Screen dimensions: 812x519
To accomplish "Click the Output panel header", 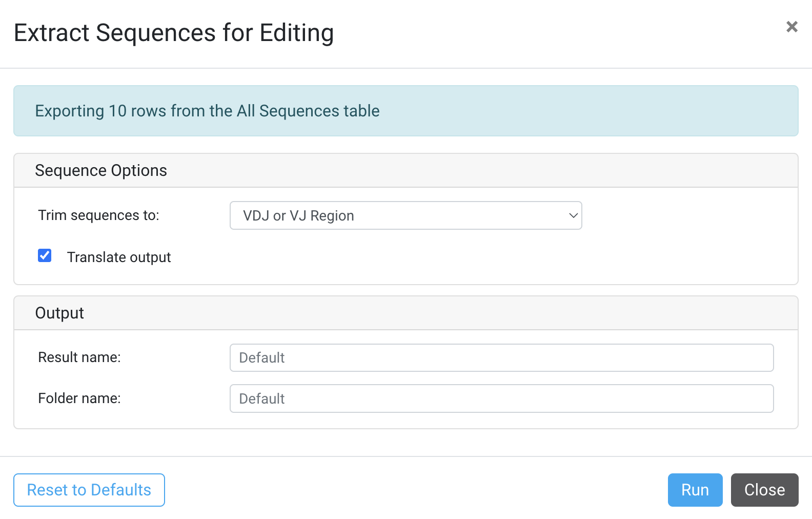I will [405, 313].
